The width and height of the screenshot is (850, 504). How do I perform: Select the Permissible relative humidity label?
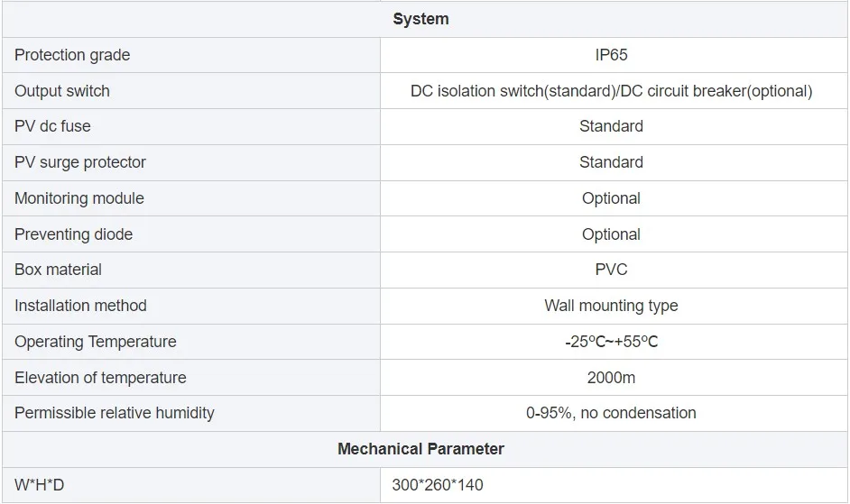[115, 413]
